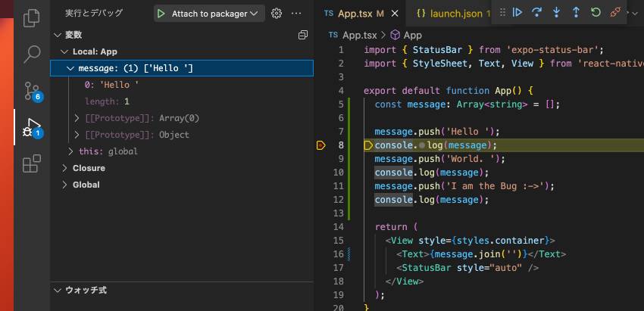Image resolution: width=644 pixels, height=311 pixels.
Task: Disconnect the debugger
Action: (x=615, y=12)
